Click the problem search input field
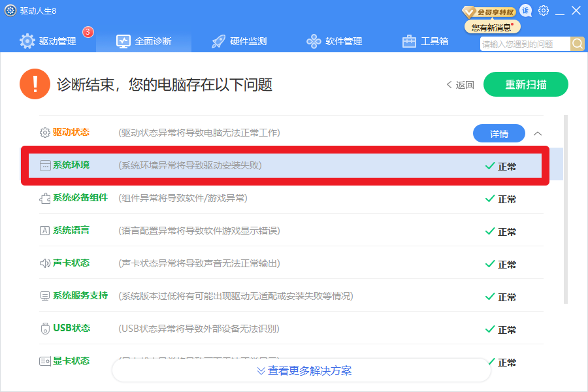The width and height of the screenshot is (588, 392). (525, 44)
